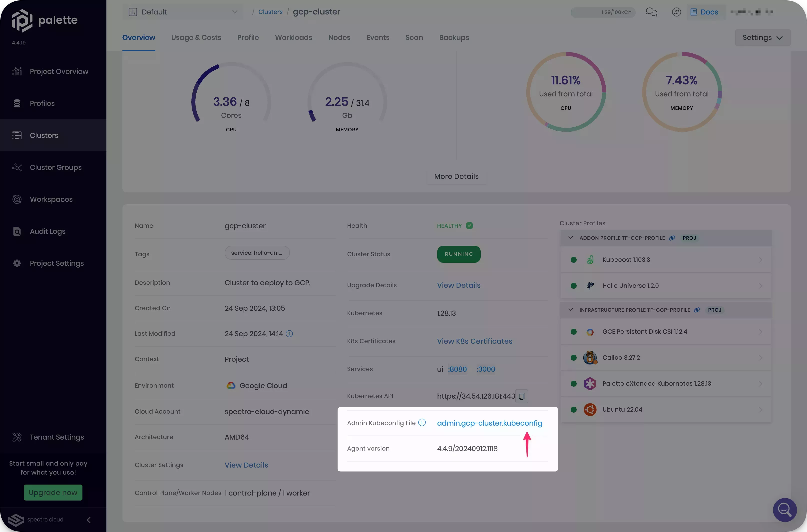Viewport: 807px width, 532px height.
Task: Open the compass explore icon
Action: [x=676, y=12]
